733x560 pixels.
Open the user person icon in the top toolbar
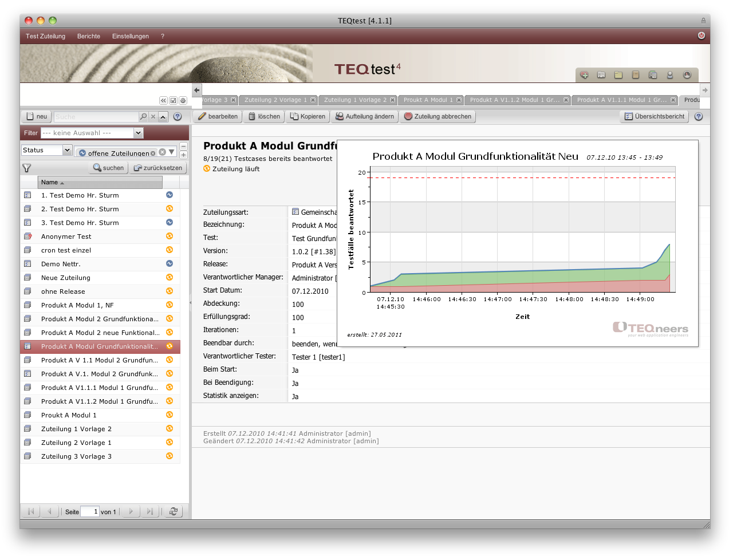click(670, 75)
